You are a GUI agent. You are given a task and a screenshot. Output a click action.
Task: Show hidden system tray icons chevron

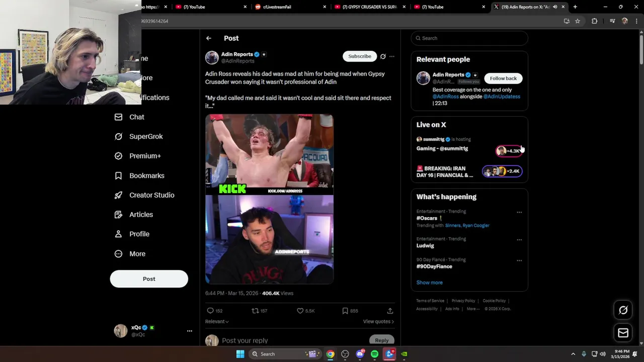pos(573,354)
